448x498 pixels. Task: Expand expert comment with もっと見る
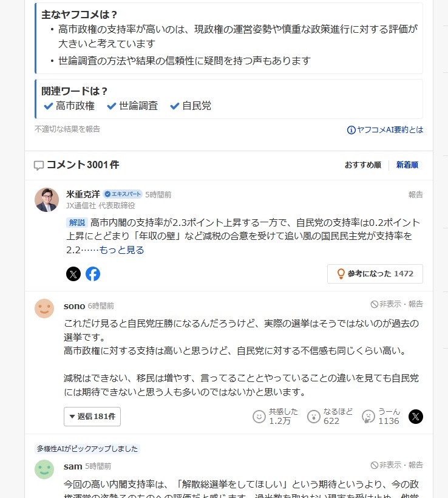click(121, 250)
